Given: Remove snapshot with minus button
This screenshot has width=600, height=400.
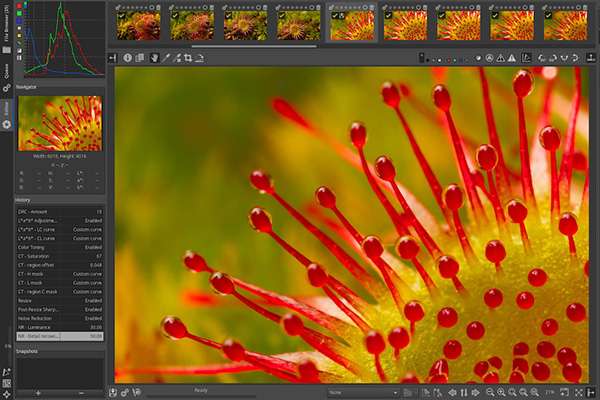Looking at the screenshot, I should (x=81, y=393).
